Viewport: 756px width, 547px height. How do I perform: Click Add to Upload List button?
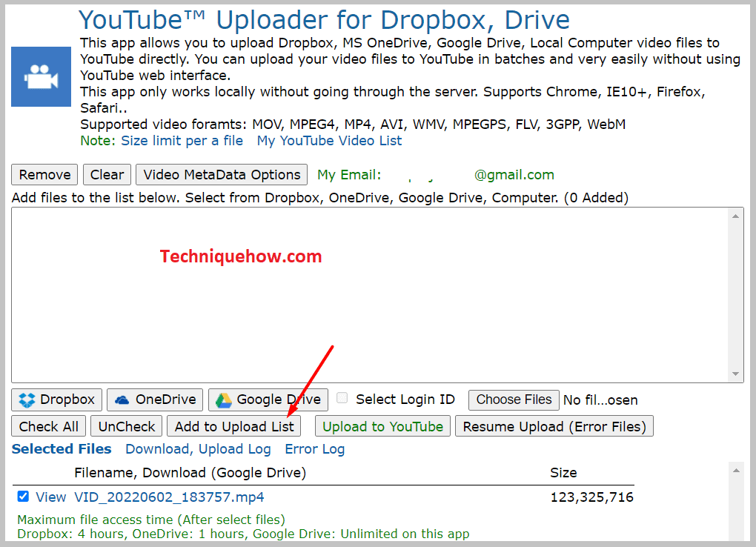pos(233,426)
